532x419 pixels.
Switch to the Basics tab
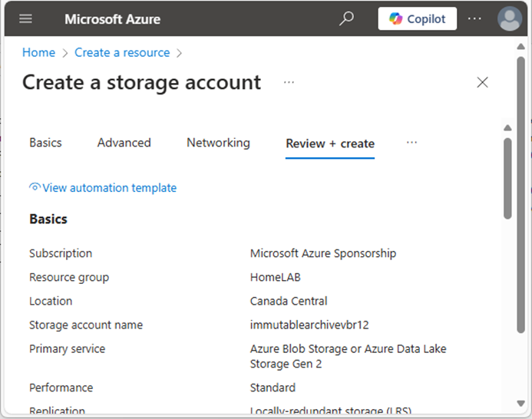(45, 143)
